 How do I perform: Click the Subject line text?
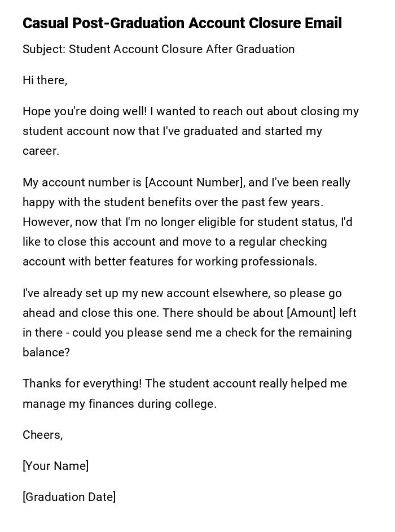pos(159,49)
